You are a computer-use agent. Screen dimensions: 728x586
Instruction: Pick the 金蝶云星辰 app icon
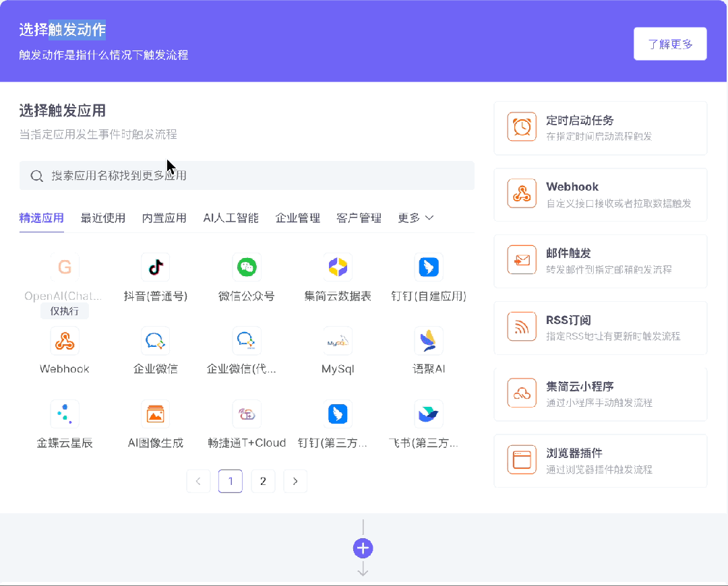point(65,414)
